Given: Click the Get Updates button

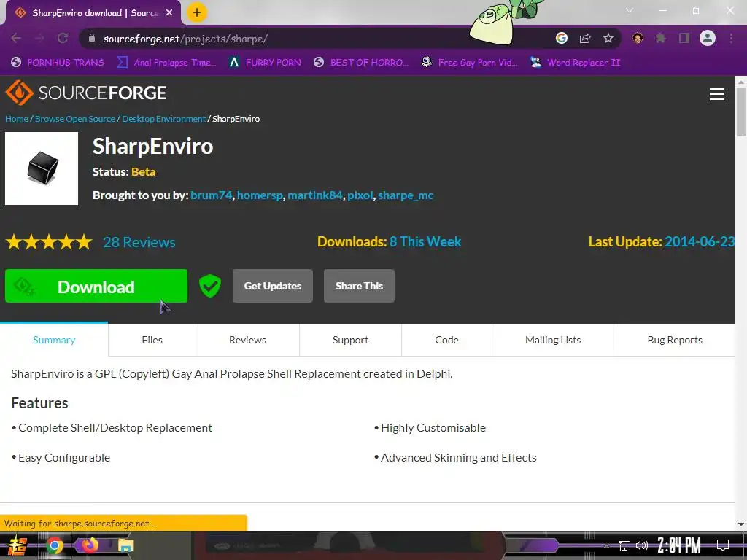Looking at the screenshot, I should coord(273,286).
